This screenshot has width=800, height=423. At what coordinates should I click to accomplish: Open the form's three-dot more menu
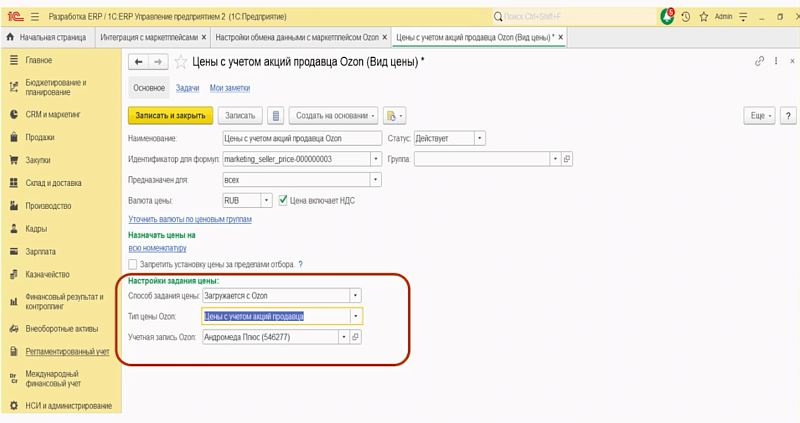click(776, 61)
